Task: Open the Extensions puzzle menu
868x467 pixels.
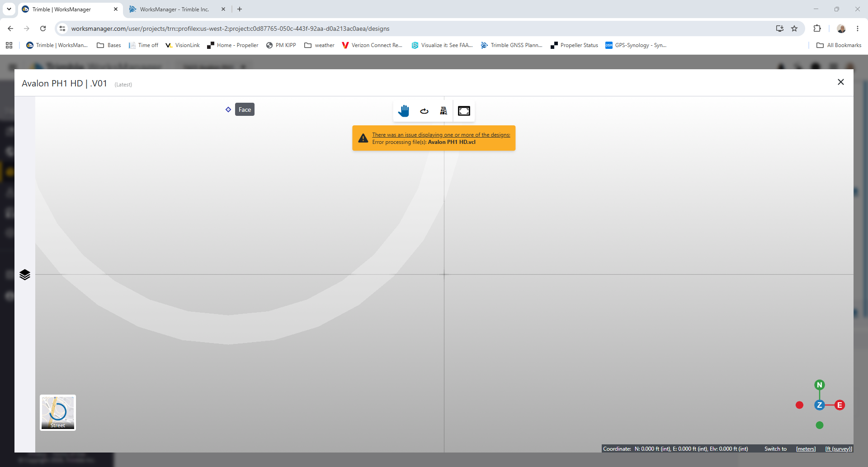Action: click(x=817, y=29)
